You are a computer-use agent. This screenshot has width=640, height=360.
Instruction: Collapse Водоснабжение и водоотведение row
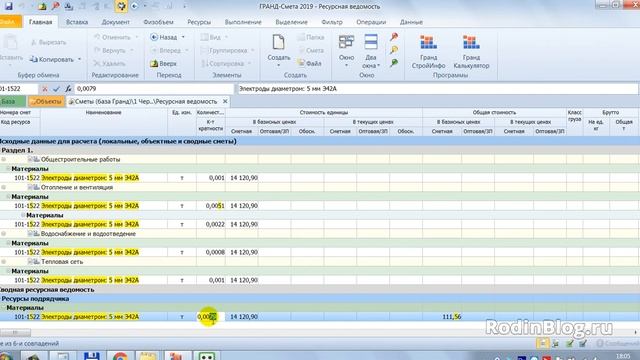tap(4, 234)
